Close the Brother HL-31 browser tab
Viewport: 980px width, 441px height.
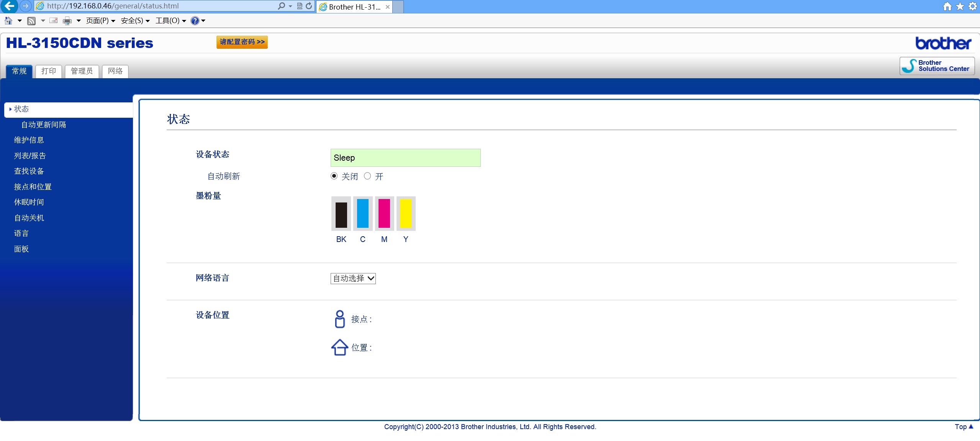388,7
